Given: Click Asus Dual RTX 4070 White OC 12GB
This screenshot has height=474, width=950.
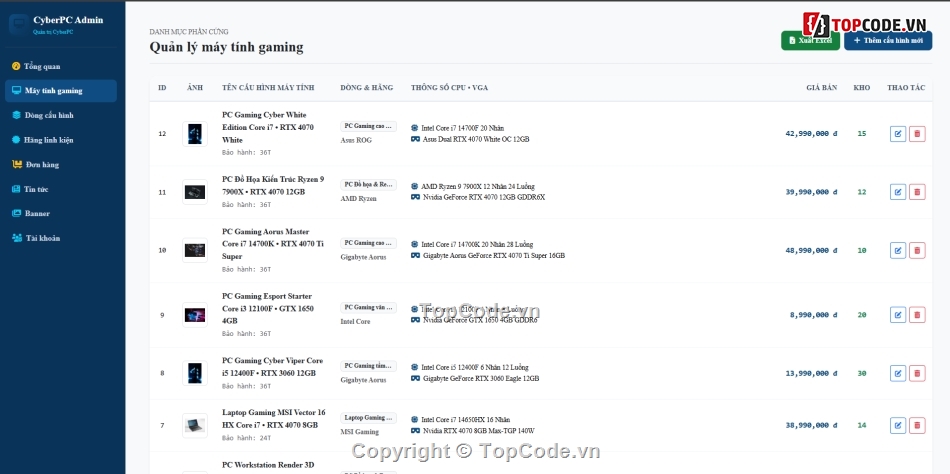Looking at the screenshot, I should tap(476, 139).
